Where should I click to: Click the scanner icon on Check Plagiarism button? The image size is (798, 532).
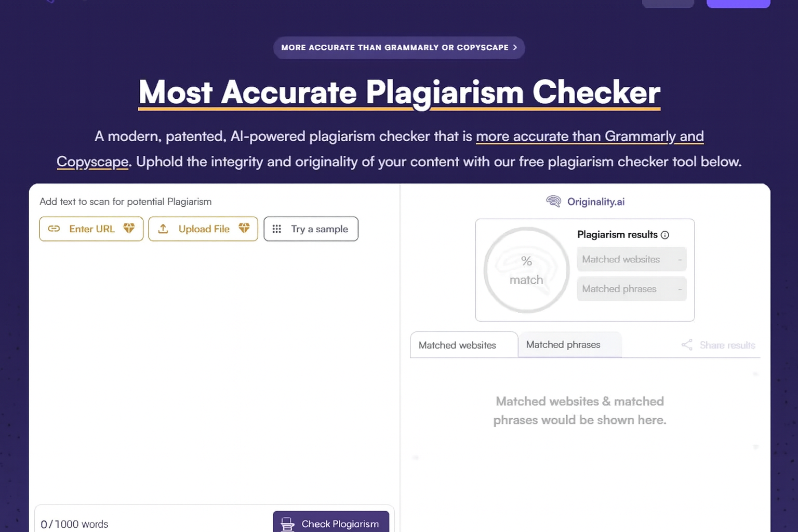287,524
